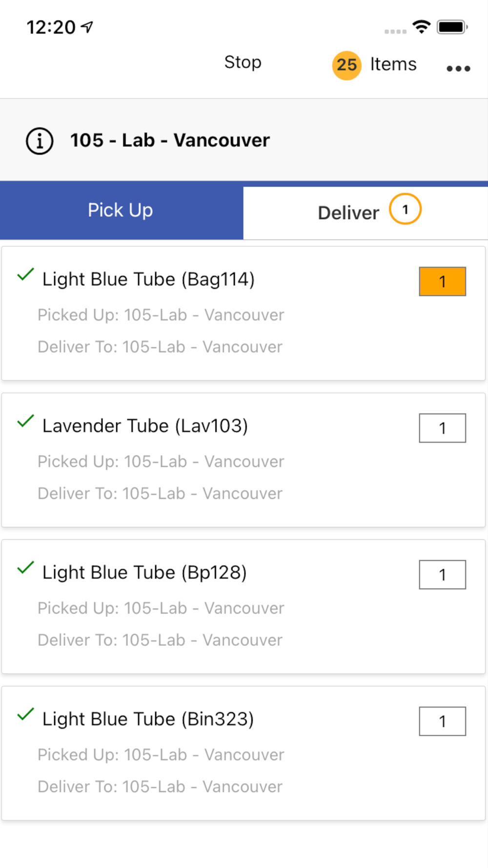Edit quantity field for Light Blue Tube (Bp128)
Screen dimensions: 488x868
[442, 575]
